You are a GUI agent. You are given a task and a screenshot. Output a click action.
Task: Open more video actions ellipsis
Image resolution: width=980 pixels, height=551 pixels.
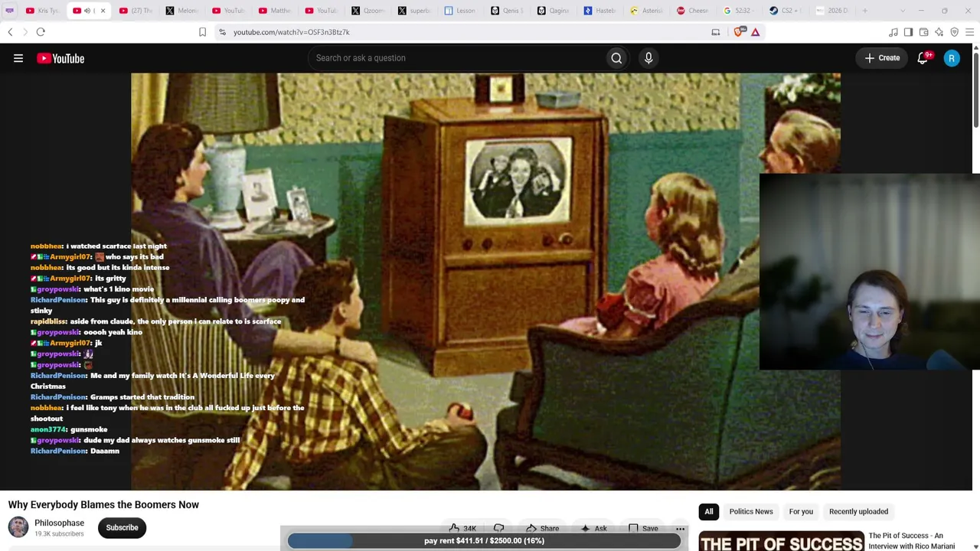(680, 528)
